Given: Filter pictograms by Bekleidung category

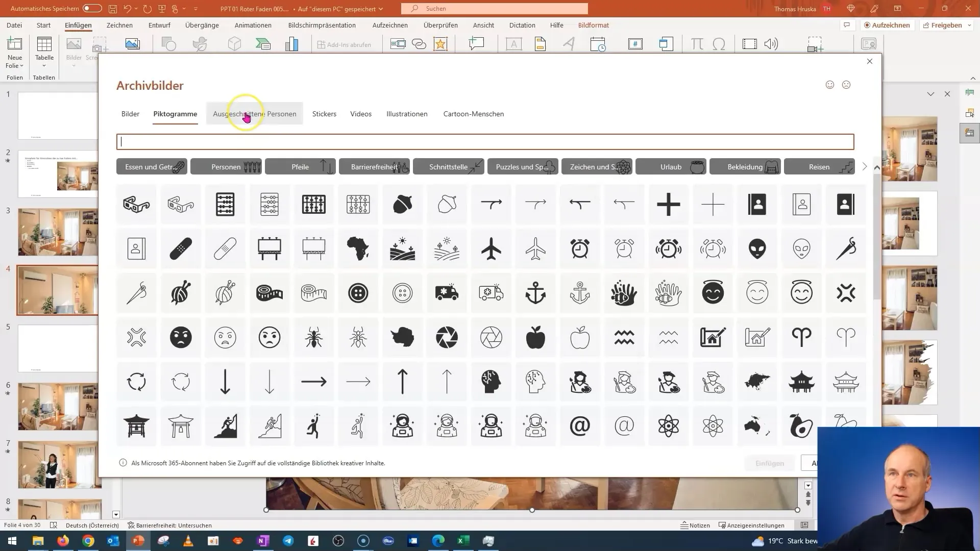Looking at the screenshot, I should (745, 167).
